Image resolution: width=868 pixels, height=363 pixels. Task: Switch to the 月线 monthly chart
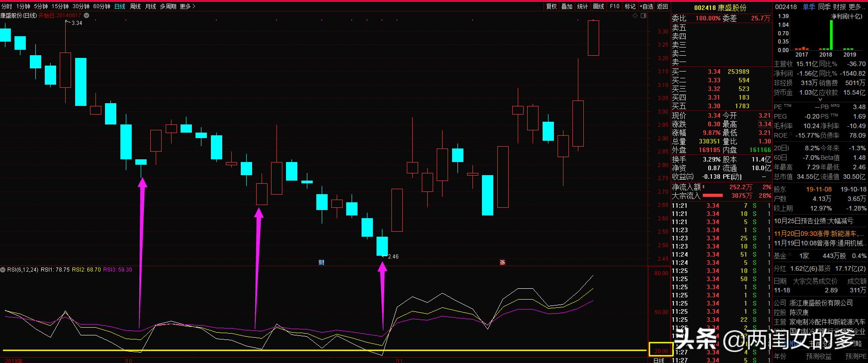[x=150, y=6]
